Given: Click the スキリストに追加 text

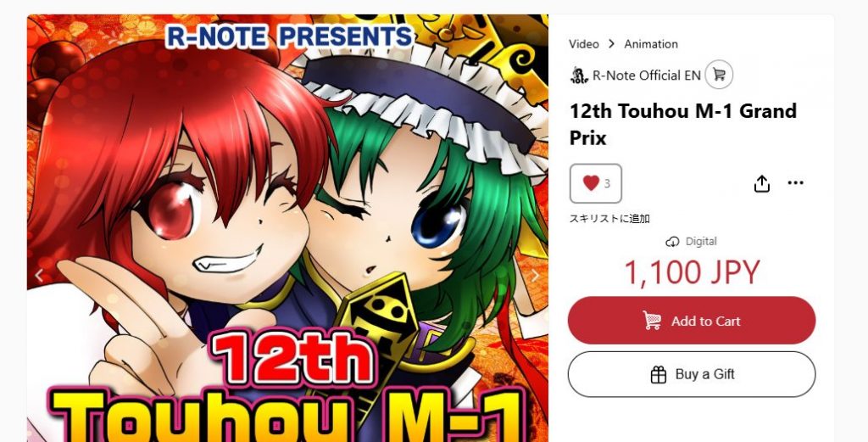Looking at the screenshot, I should click(x=609, y=219).
